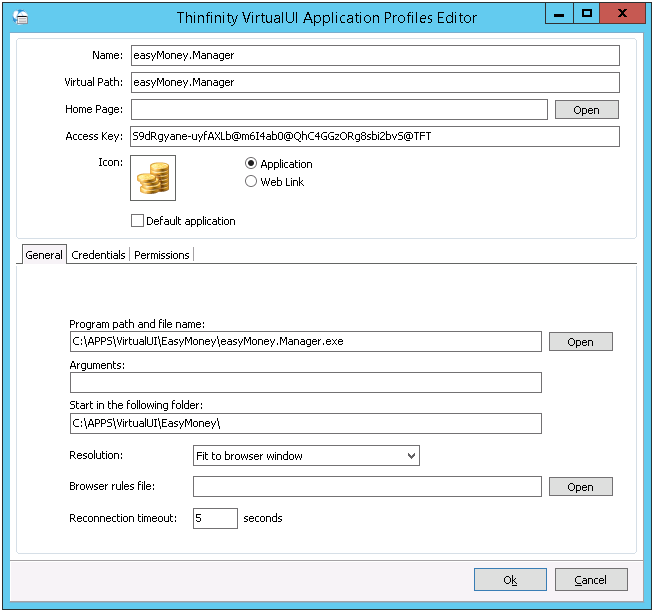Maximize the Profiles Editor window
The image size is (656, 613).
[587, 14]
